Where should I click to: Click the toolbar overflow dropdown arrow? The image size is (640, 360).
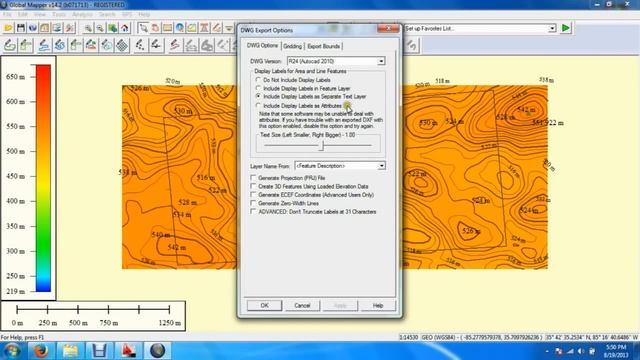point(229,28)
